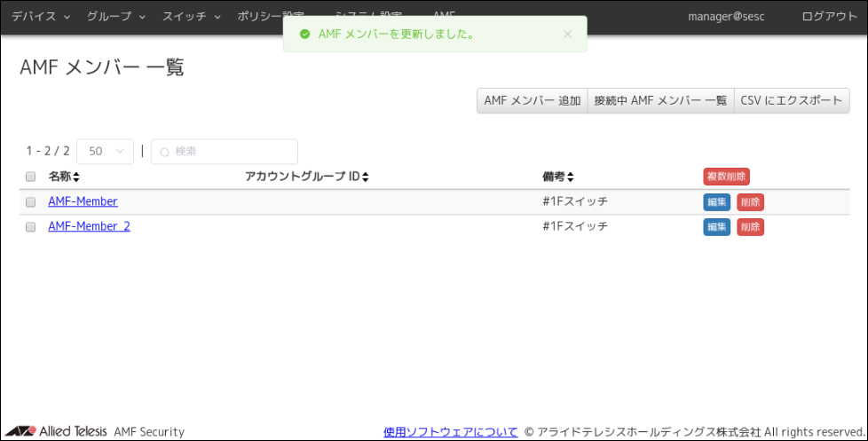
Task: Click the AMF メンバー 追加 button
Action: (532, 100)
